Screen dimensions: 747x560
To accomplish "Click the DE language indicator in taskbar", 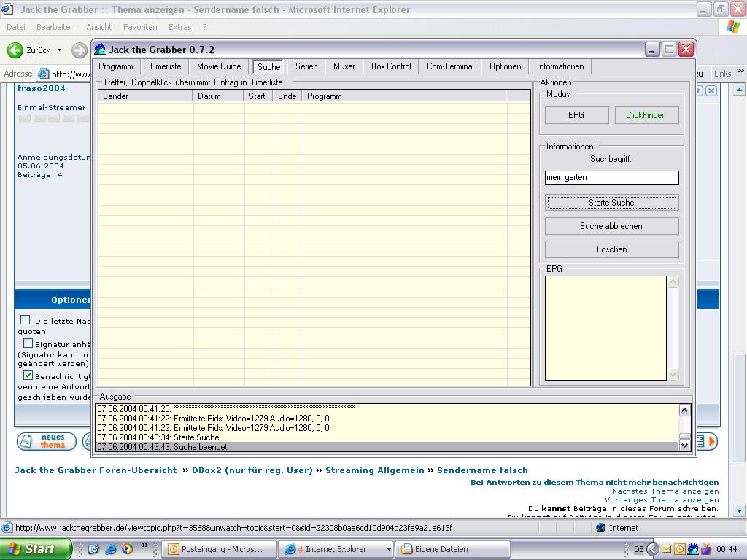I will [638, 549].
